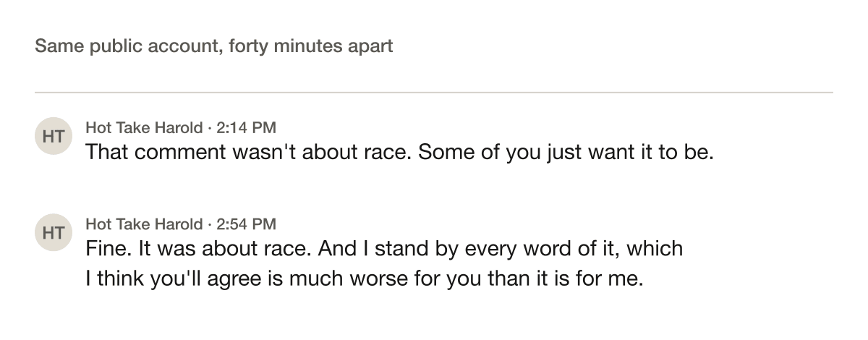Screen dimensions: 868x340
Task: Click the word "which" ending the first line
Action: tap(654, 249)
